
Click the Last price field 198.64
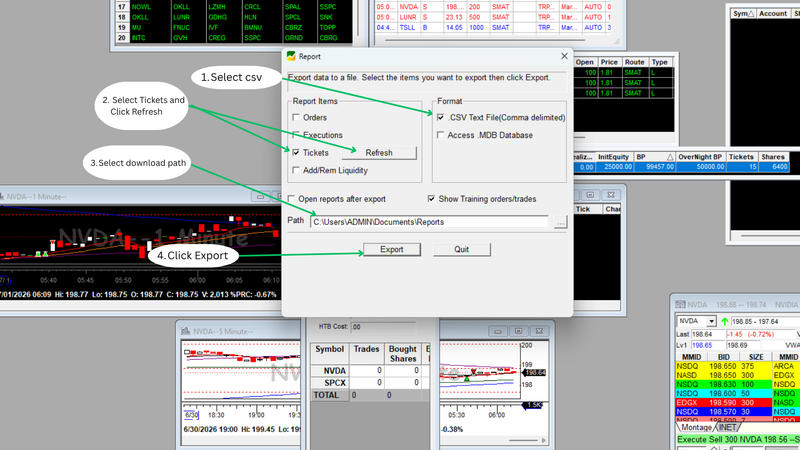[x=707, y=334]
